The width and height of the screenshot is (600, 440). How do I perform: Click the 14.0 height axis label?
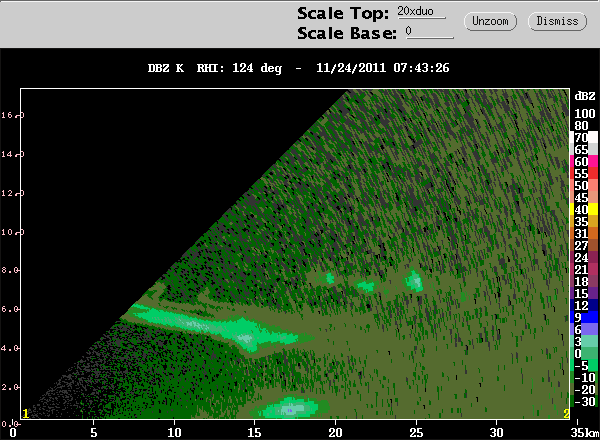click(13, 154)
